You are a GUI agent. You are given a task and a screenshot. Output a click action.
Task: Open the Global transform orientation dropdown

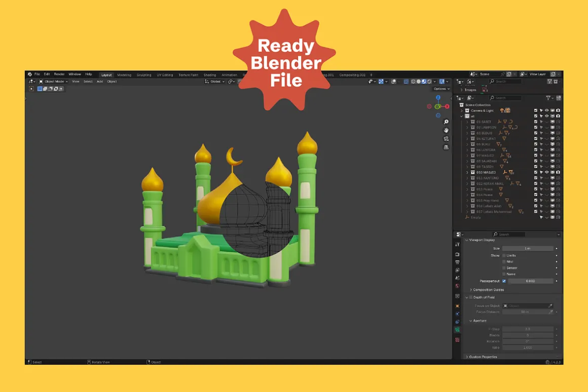coord(214,82)
